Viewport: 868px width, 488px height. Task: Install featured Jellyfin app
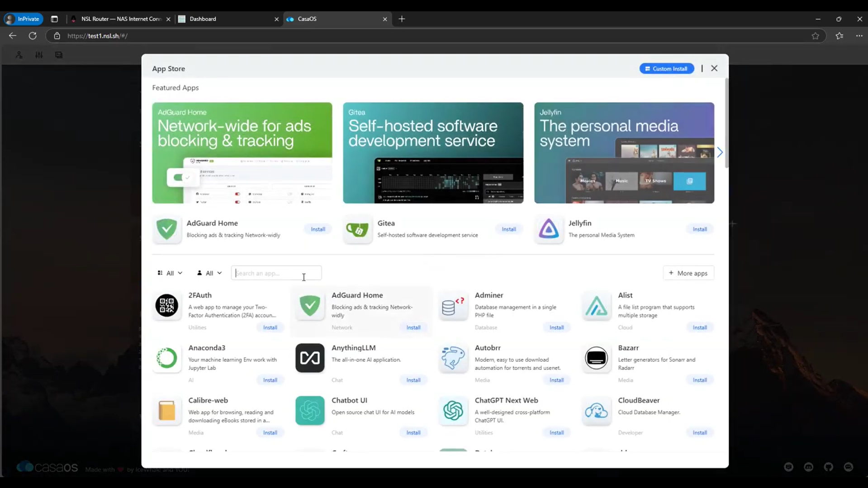tap(700, 229)
